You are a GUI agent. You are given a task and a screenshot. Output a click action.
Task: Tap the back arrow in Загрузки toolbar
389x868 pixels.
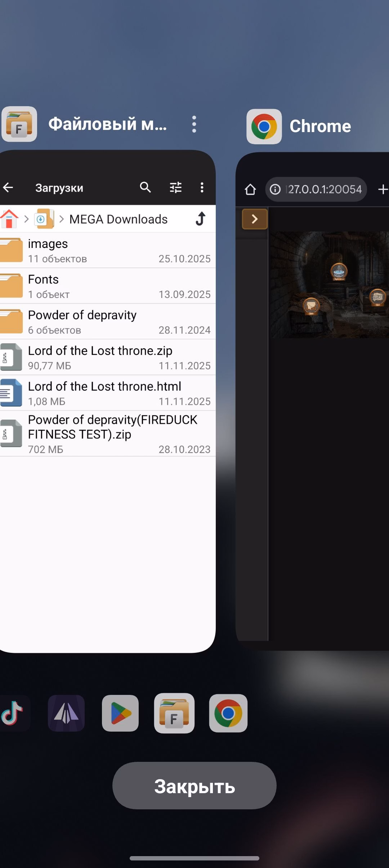coord(8,187)
